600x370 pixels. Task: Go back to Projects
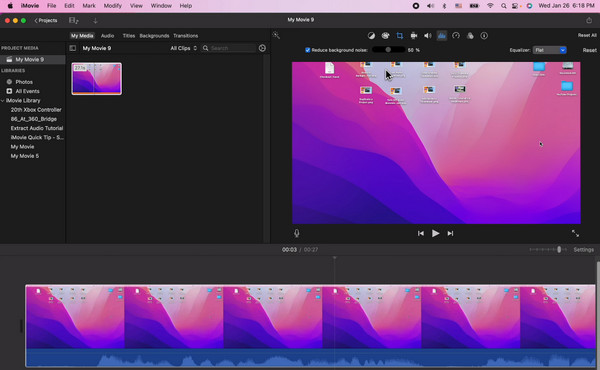(x=46, y=21)
